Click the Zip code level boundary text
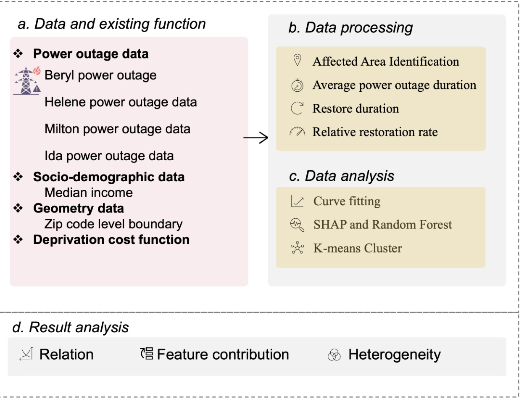Screen dimensions: 532x400 tap(113, 224)
